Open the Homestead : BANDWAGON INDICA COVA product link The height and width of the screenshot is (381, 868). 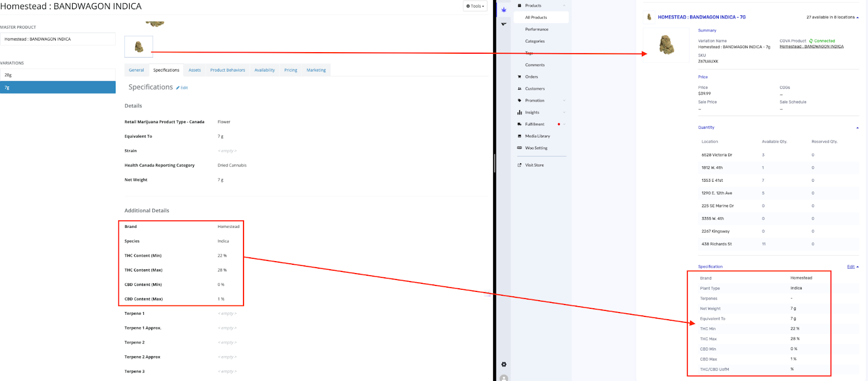point(812,47)
